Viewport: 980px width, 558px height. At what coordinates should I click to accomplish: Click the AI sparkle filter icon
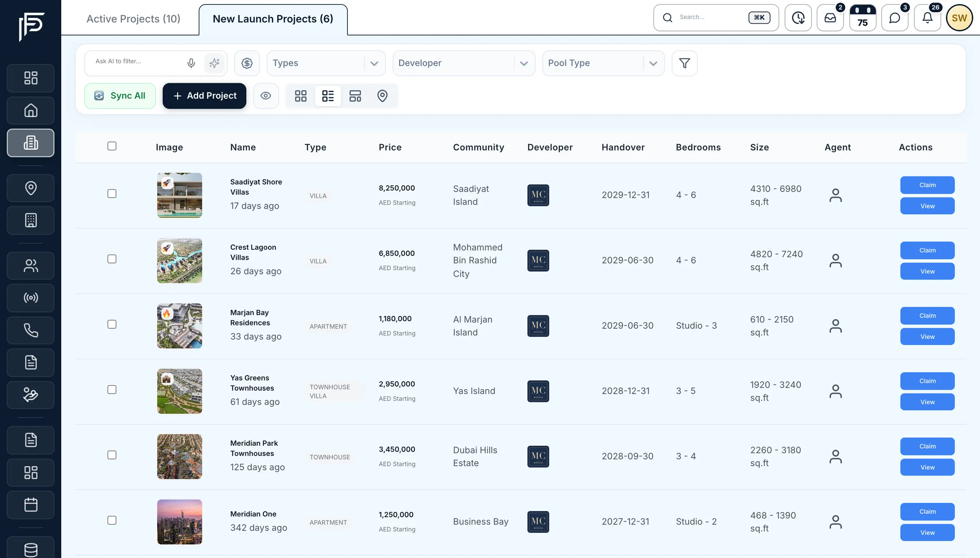coord(214,63)
